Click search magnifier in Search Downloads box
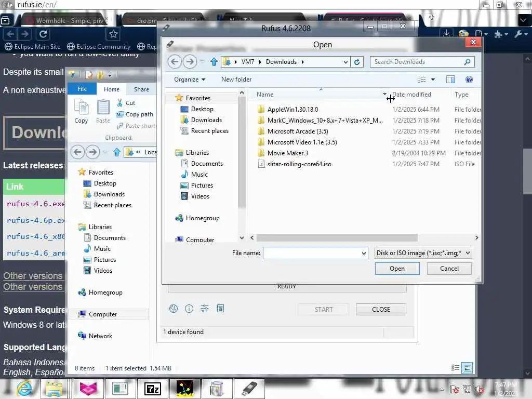 click(467, 62)
